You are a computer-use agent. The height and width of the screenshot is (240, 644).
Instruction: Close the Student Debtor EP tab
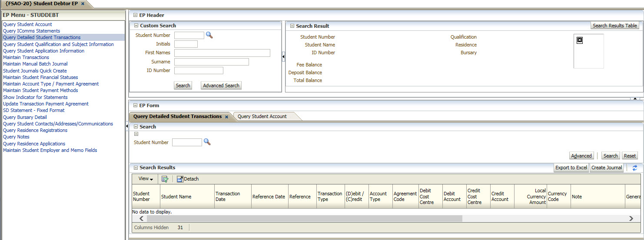click(83, 3)
